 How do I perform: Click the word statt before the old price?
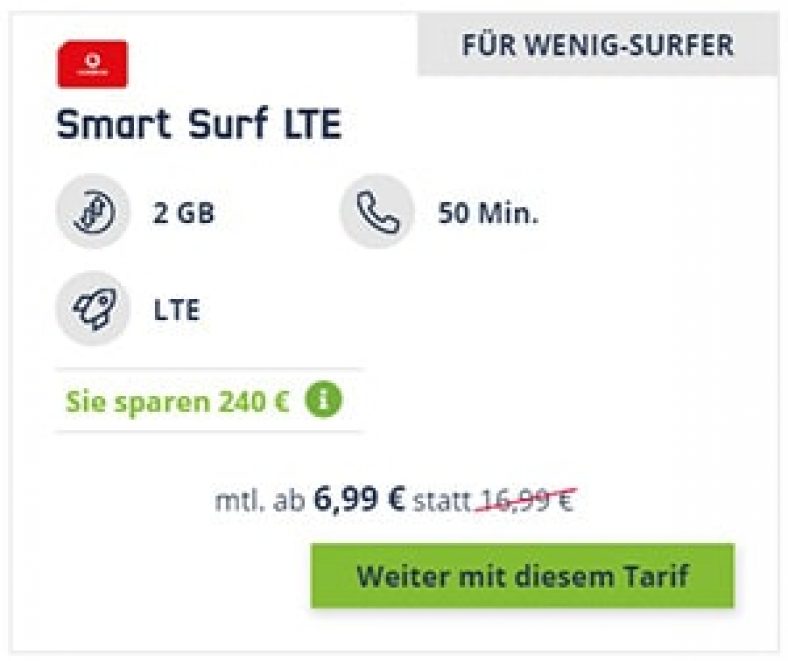(x=441, y=499)
